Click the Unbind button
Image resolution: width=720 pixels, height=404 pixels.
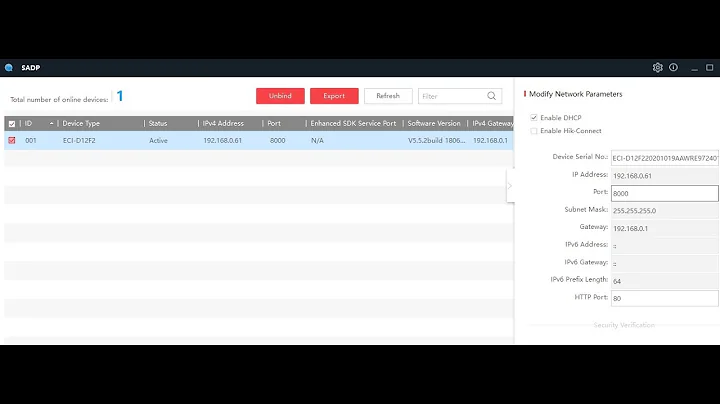pyautogui.click(x=280, y=96)
